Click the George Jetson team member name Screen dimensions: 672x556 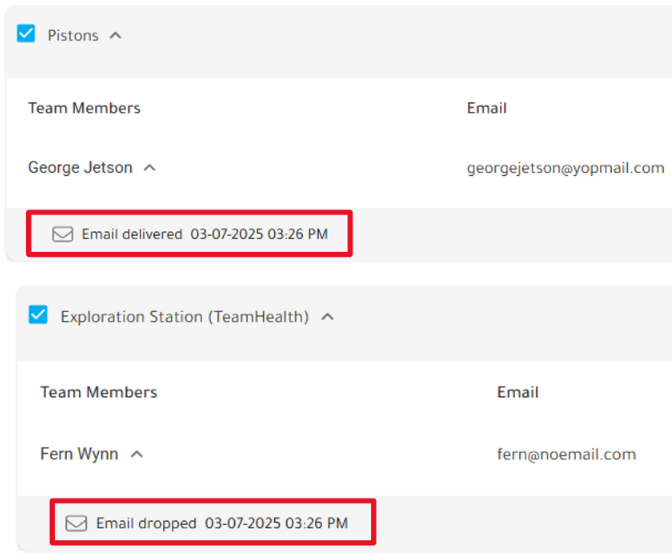[x=80, y=168]
